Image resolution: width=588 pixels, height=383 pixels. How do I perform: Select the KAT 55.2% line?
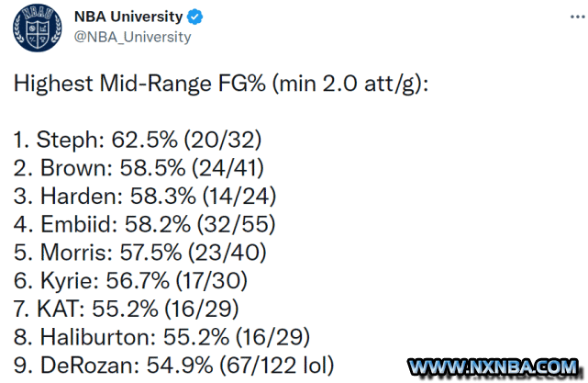click(126, 309)
